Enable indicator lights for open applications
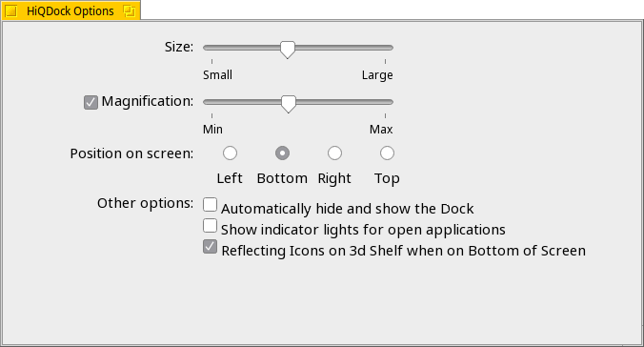Screen dimensions: 644x347 point(210,225)
